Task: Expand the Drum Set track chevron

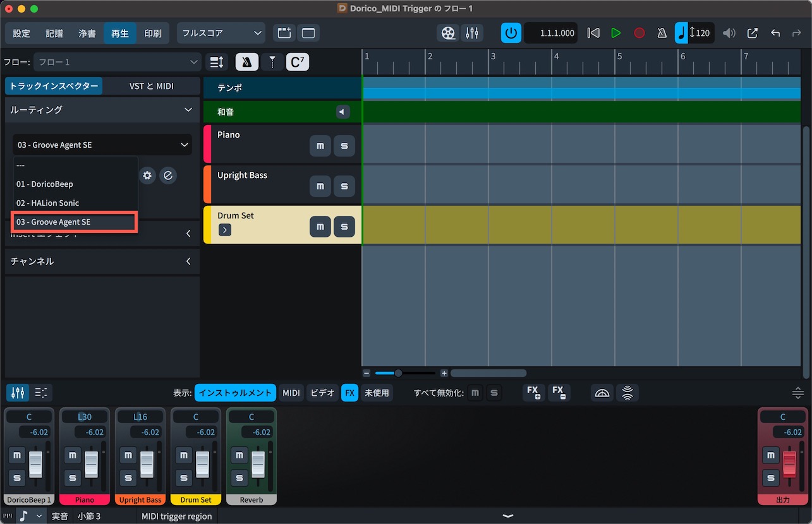Action: click(x=225, y=230)
